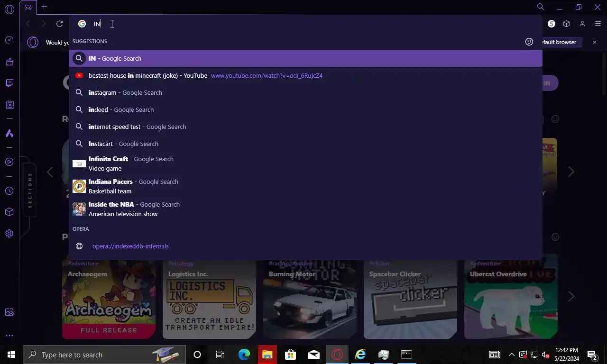Viewport: 607px width, 364px height.
Task: Advance the lower games carousel right arrow
Action: coord(571,296)
